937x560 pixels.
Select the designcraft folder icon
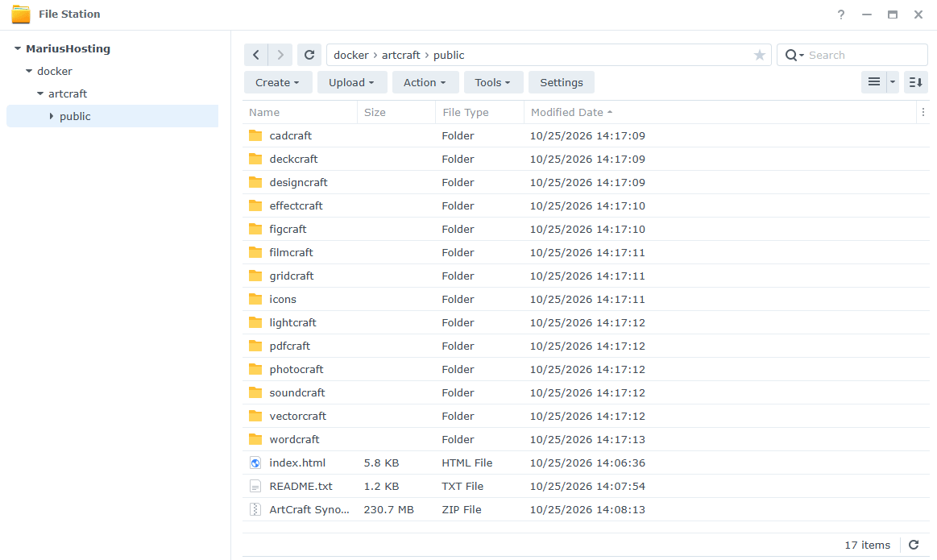click(x=255, y=182)
